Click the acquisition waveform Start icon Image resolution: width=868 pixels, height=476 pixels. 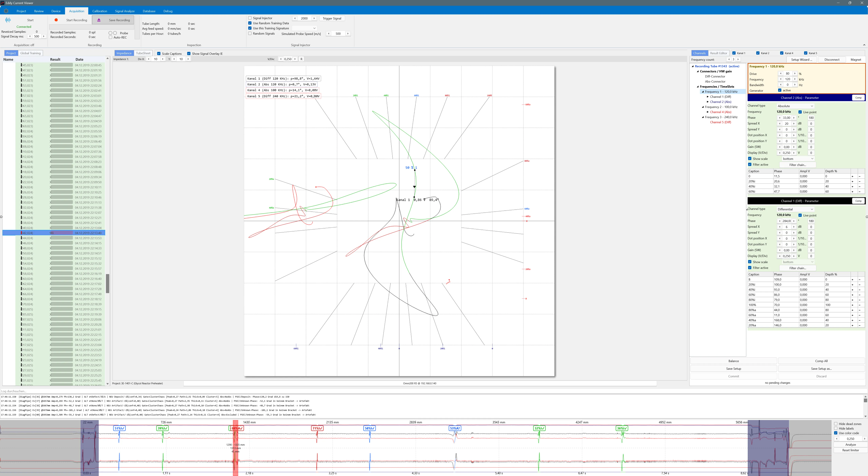[x=8, y=20]
